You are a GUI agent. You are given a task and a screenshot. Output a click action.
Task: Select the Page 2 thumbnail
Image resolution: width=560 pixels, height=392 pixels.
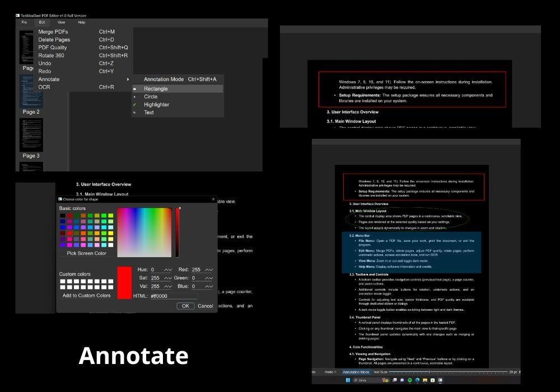pyautogui.click(x=30, y=91)
